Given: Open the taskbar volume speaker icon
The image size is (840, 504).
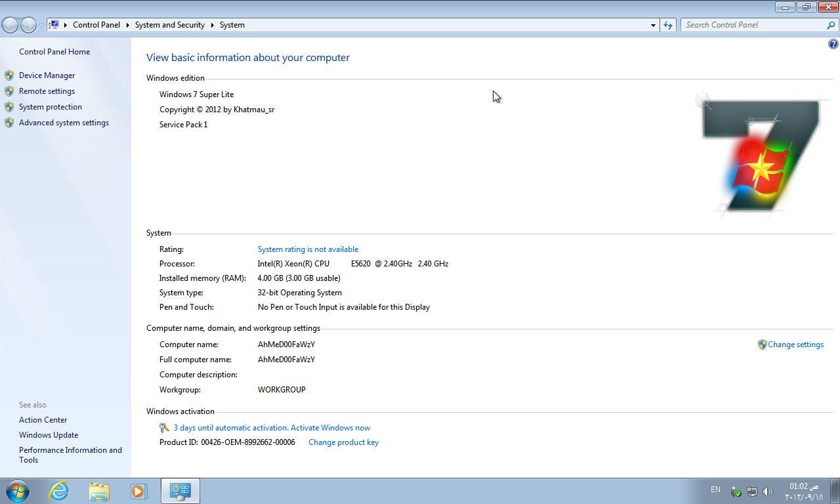Looking at the screenshot, I should click(x=768, y=492).
